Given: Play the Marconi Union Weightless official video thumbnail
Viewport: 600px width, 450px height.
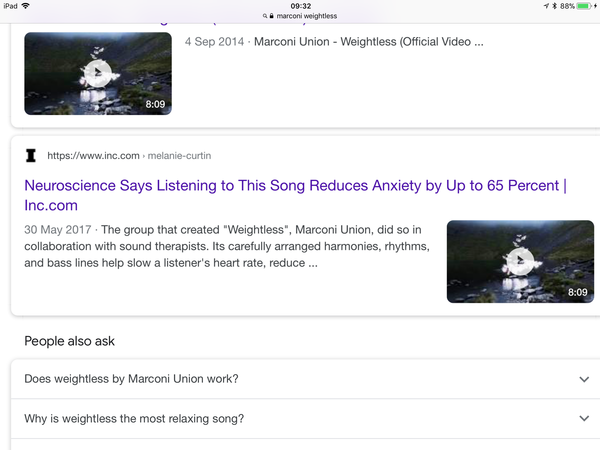Looking at the screenshot, I should 98,73.
